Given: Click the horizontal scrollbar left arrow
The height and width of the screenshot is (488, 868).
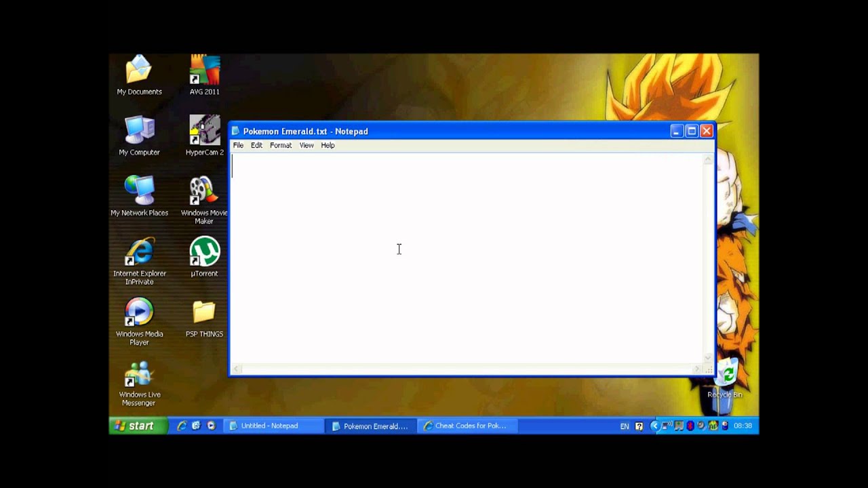Looking at the screenshot, I should (x=236, y=369).
